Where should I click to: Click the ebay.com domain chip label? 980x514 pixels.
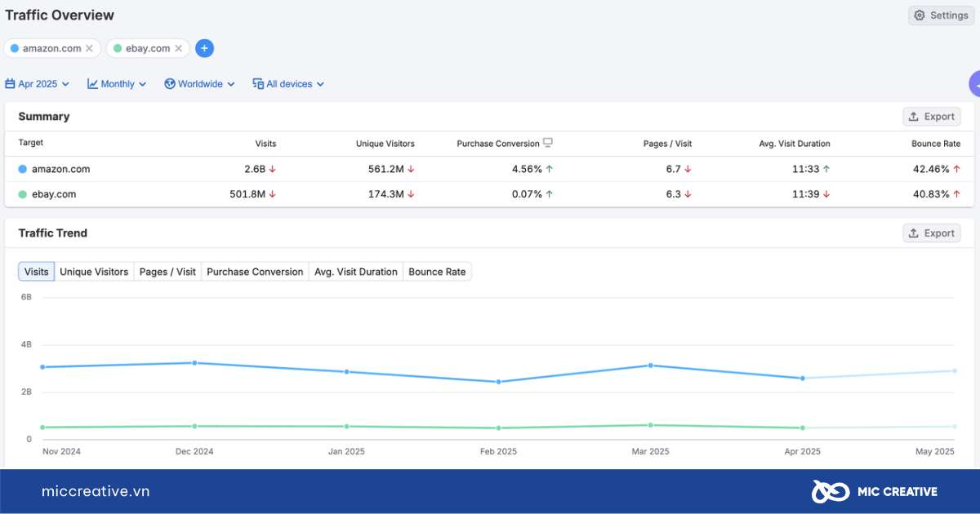point(148,48)
